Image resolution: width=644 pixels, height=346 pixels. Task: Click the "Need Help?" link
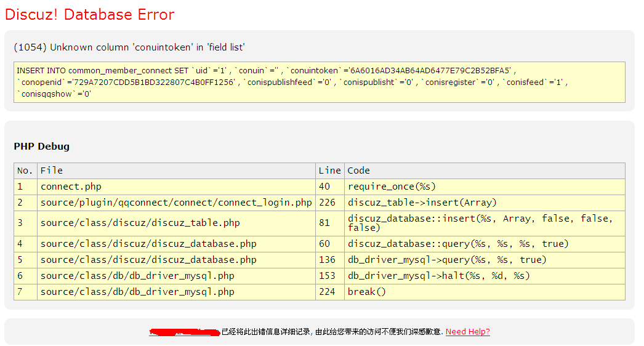pos(467,332)
